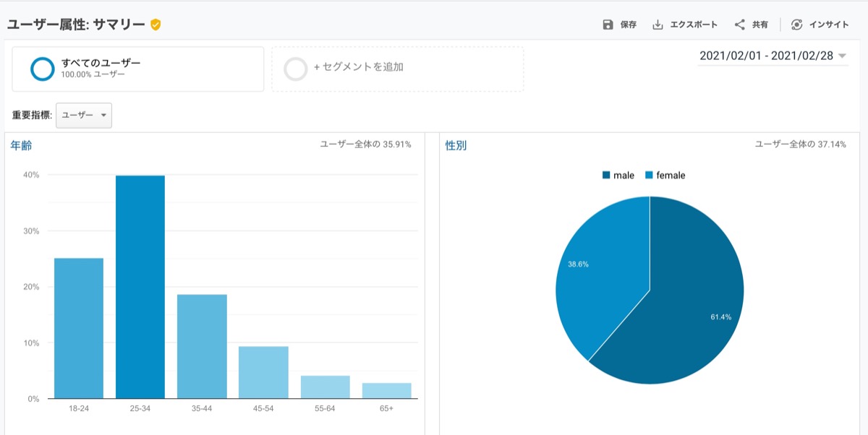Click the 18-24 age bar

(79, 328)
